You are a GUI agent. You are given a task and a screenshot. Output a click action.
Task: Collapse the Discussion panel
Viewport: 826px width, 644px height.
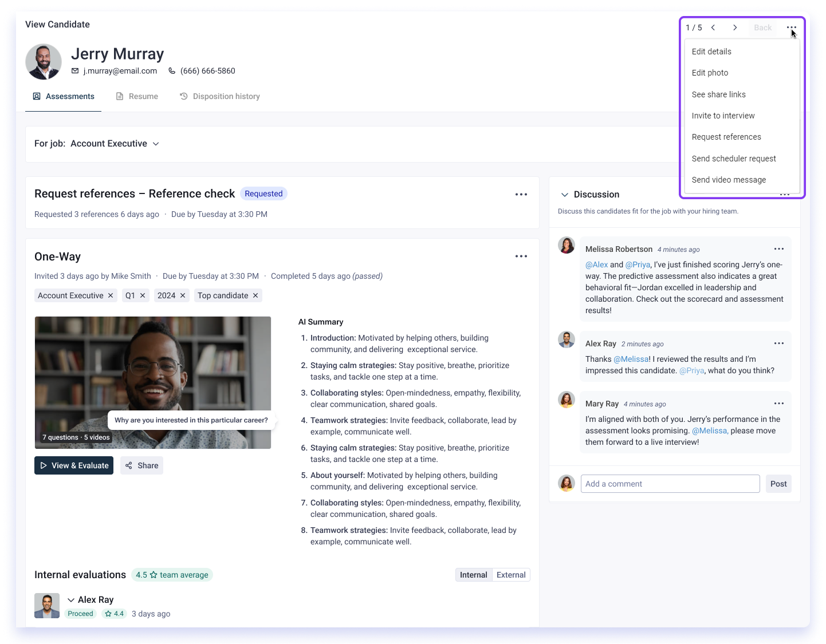pos(564,195)
